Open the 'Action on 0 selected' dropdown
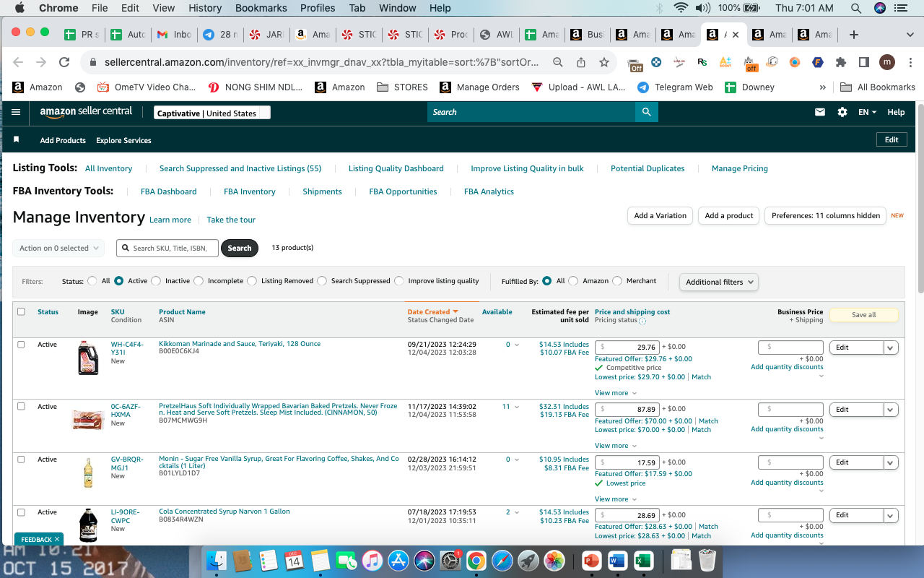The height and width of the screenshot is (578, 924). [58, 248]
